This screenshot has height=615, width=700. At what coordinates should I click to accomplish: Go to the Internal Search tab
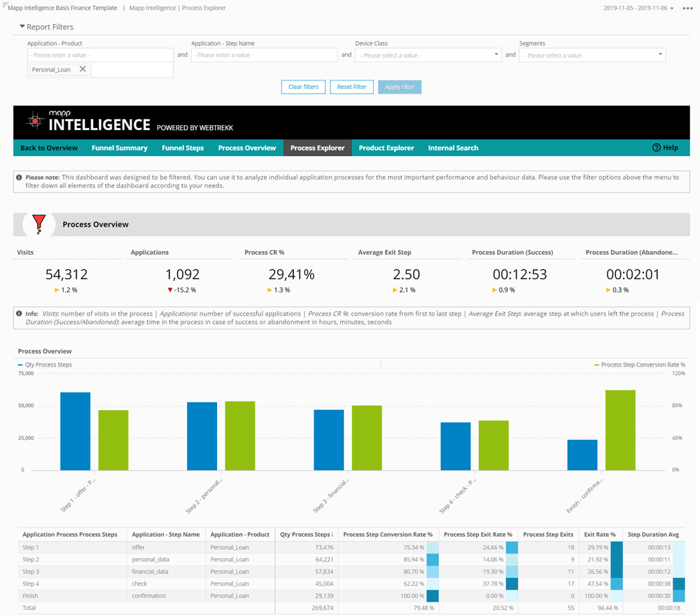[x=453, y=148]
